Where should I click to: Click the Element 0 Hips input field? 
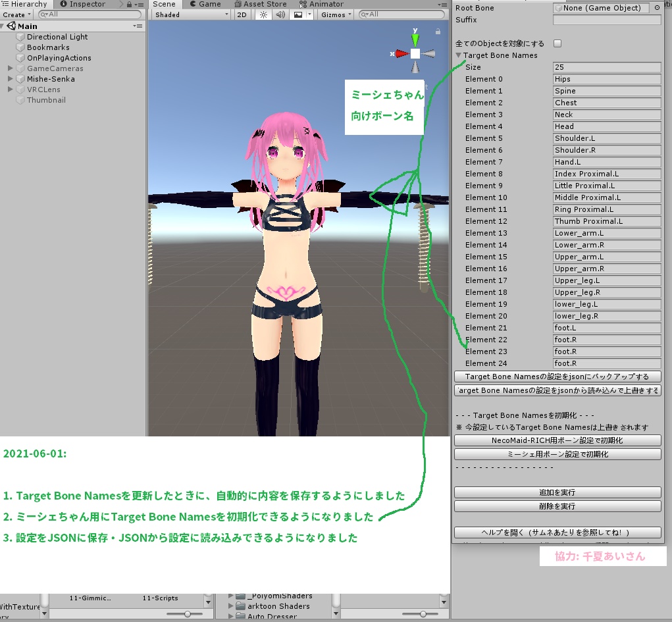pos(606,78)
